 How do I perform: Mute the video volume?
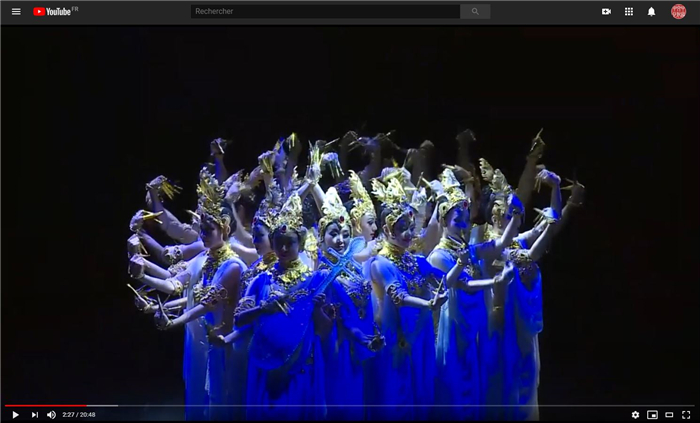51,414
